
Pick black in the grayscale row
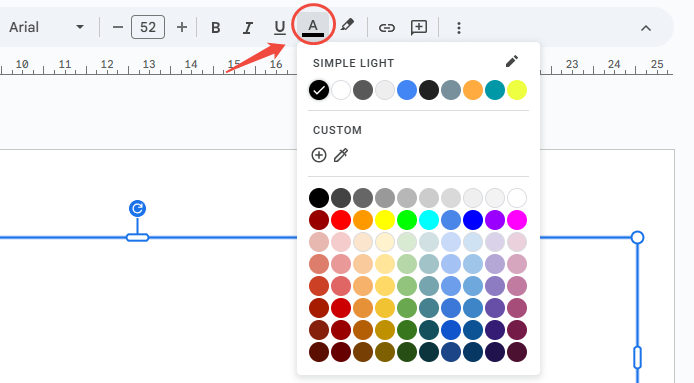pos(319,198)
